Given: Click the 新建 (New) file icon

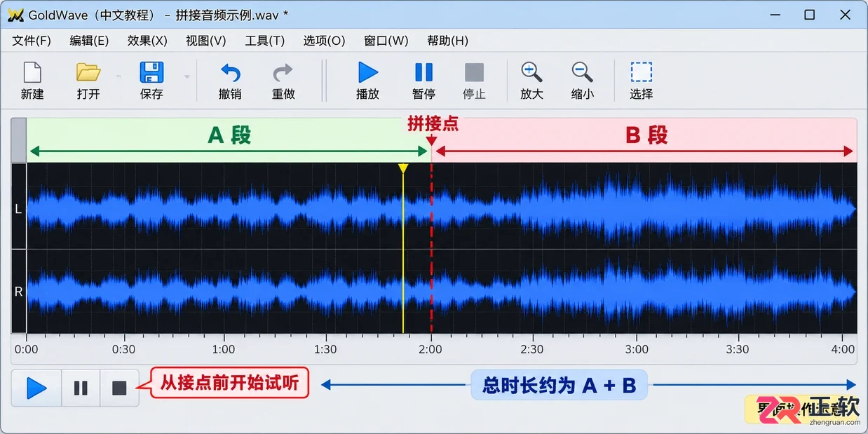Looking at the screenshot, I should pyautogui.click(x=32, y=73).
